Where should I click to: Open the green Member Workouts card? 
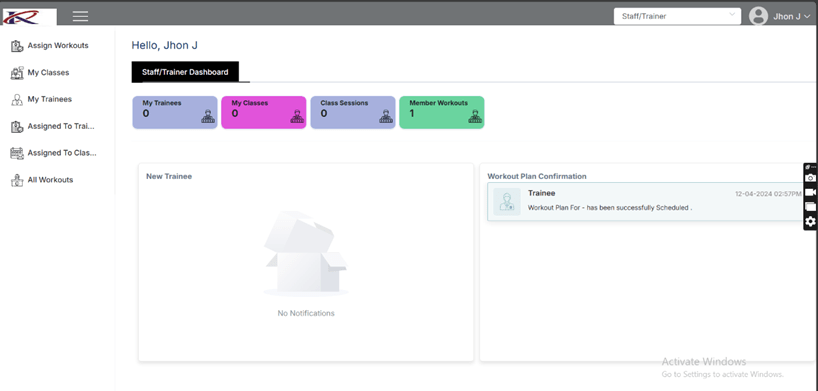[442, 112]
